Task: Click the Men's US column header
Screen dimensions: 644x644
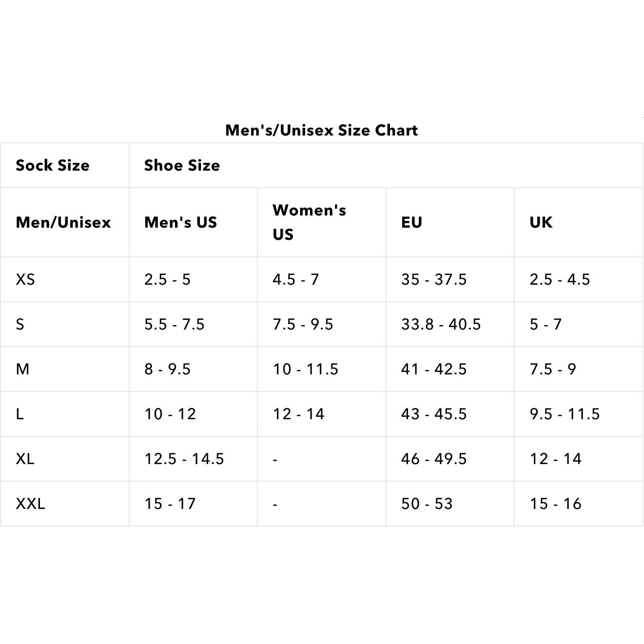Action: (180, 222)
